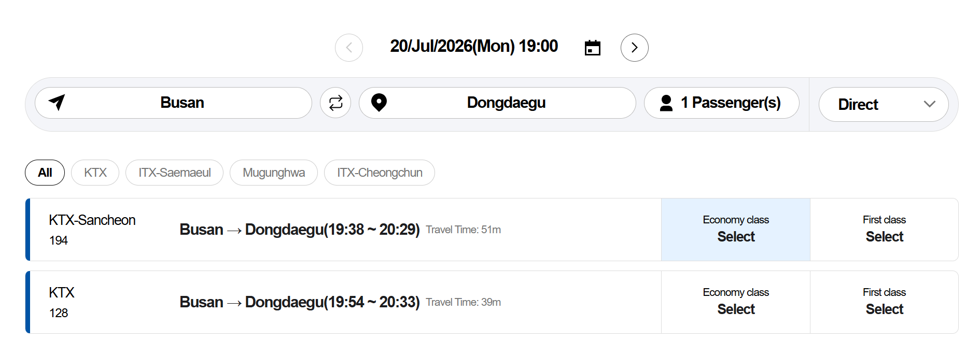The width and height of the screenshot is (980, 341).
Task: Click the passenger person icon
Action: (666, 103)
